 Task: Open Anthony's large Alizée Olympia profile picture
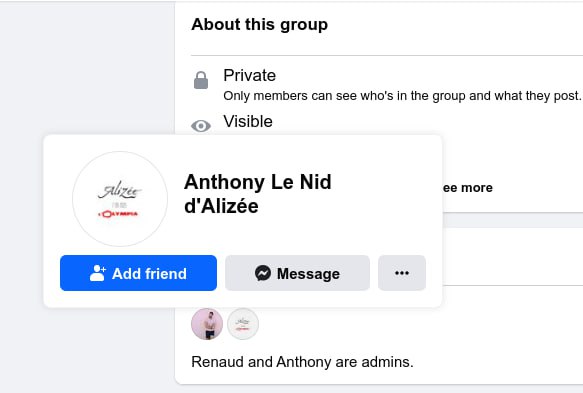(120, 199)
